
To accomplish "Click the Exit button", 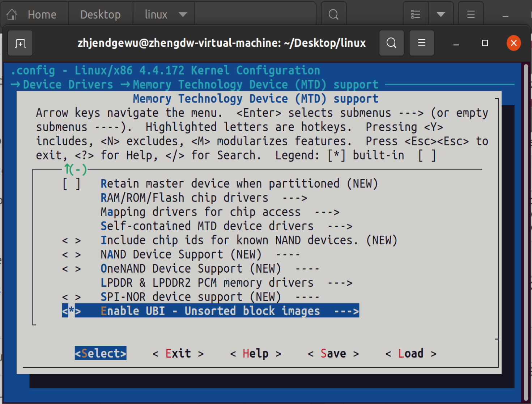I will [178, 353].
